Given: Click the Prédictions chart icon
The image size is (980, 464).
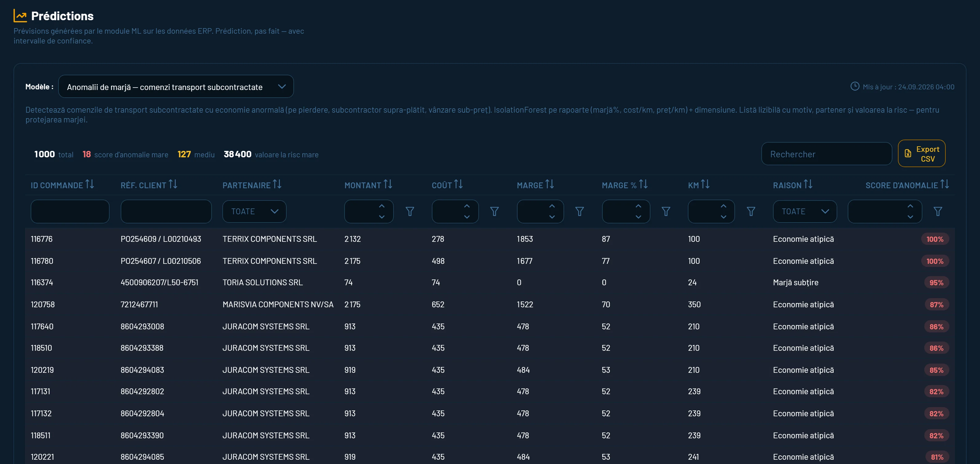Looking at the screenshot, I should [x=20, y=16].
